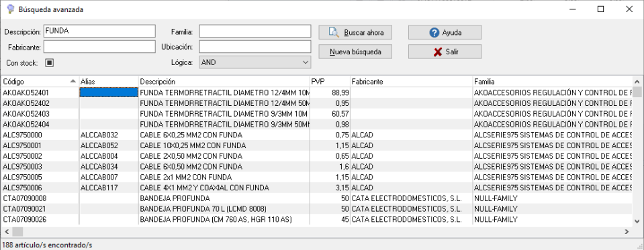Click the Nueva búsqueda button
The image size is (644, 250).
click(355, 52)
